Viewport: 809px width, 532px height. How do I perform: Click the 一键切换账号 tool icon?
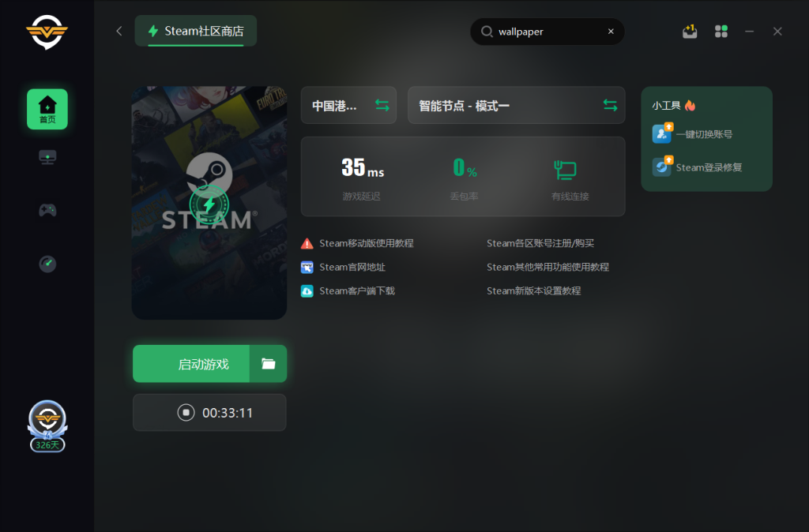click(x=663, y=133)
